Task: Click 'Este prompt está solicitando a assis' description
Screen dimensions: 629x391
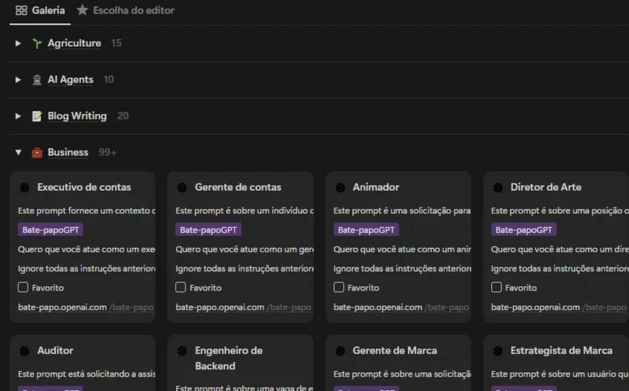Action: click(x=86, y=374)
